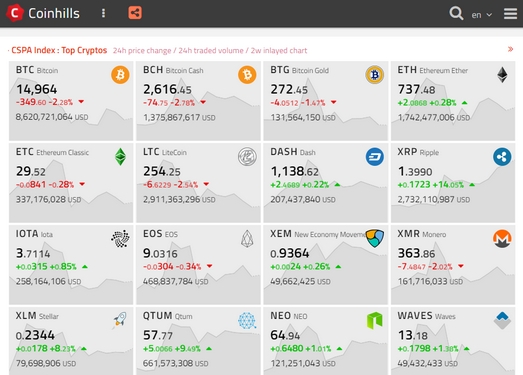Click the XEM price 0.9364
523x375 pixels.
point(290,254)
